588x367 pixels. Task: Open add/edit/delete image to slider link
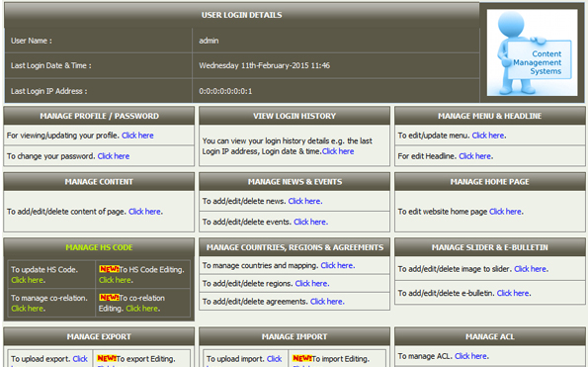pyautogui.click(x=531, y=269)
